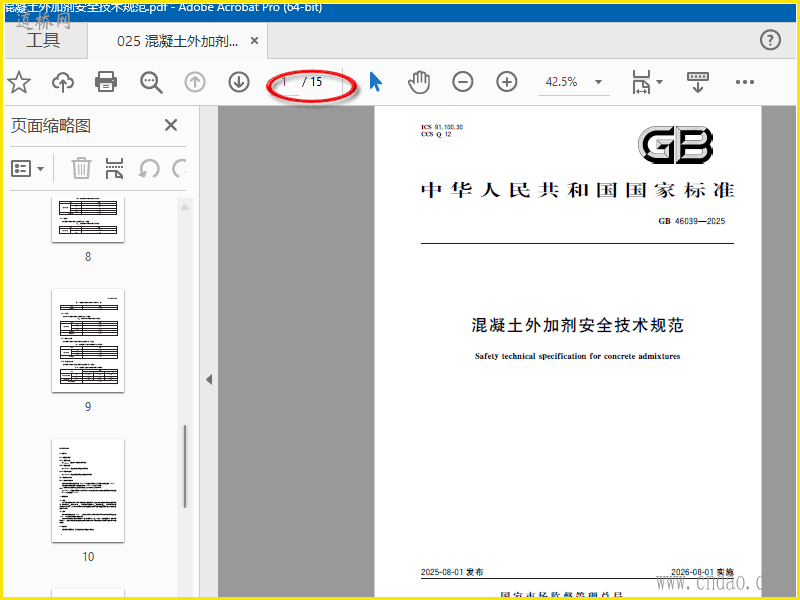The image size is (800, 600).
Task: Open thumbnail options menu dropdown
Action: pos(27,168)
